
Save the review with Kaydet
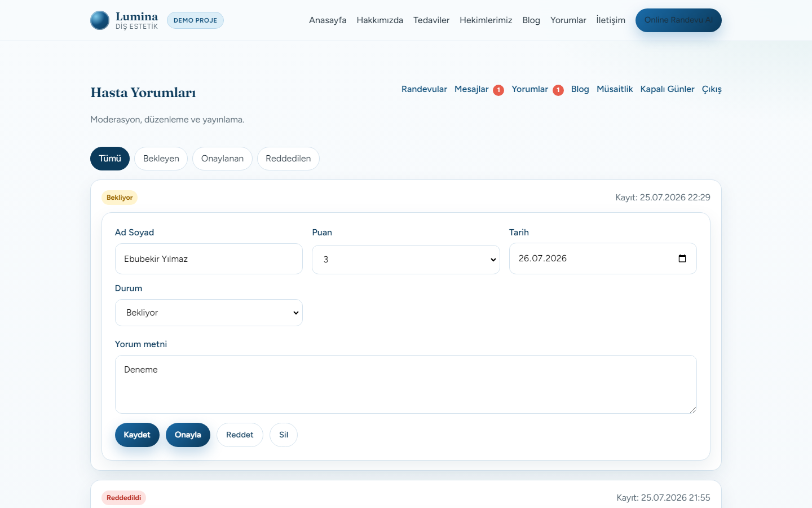pyautogui.click(x=137, y=435)
